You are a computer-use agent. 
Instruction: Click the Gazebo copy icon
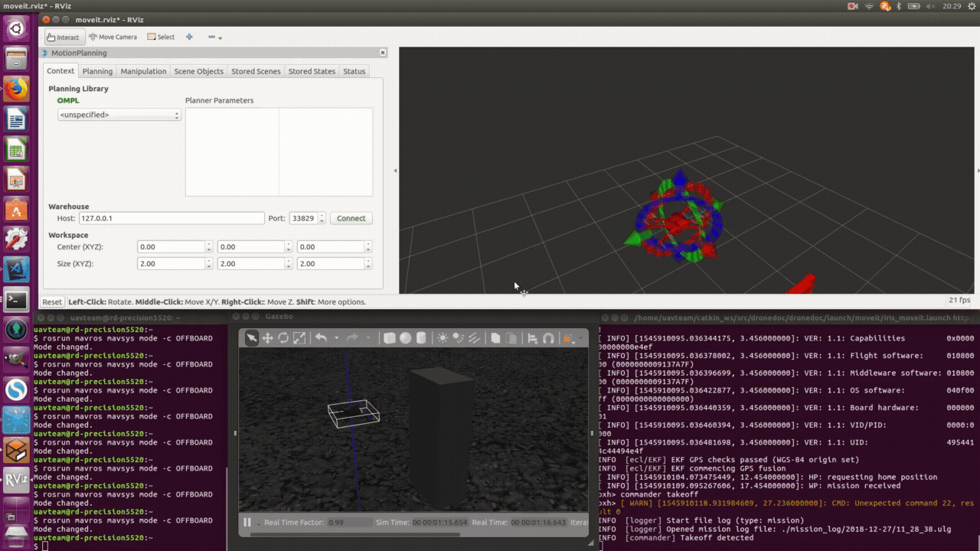point(495,337)
